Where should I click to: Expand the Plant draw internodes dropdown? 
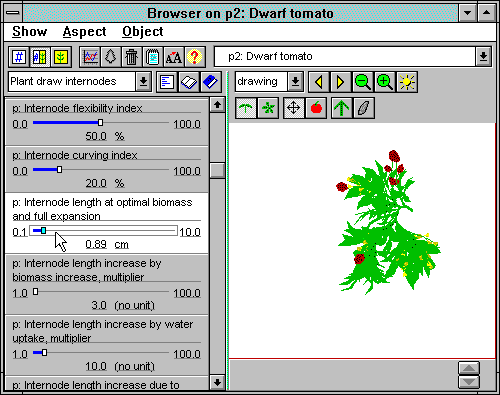(143, 82)
